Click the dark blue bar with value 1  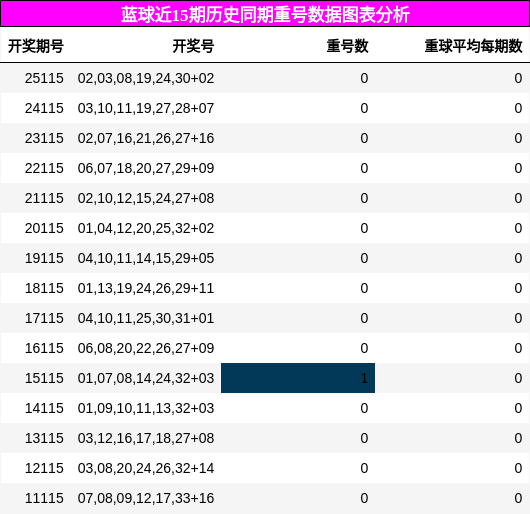[x=298, y=378]
